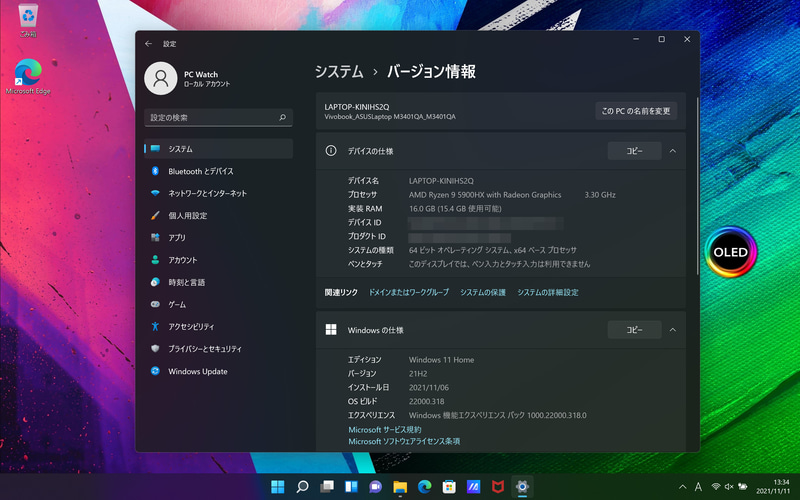Screen dimensions: 800x500
Task: Open File Explorer from taskbar
Action: coord(400,487)
